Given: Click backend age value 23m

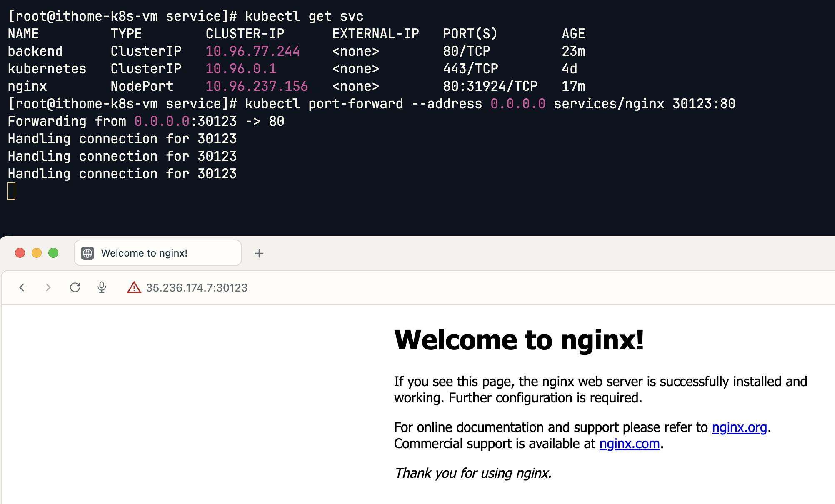Looking at the screenshot, I should click(573, 51).
